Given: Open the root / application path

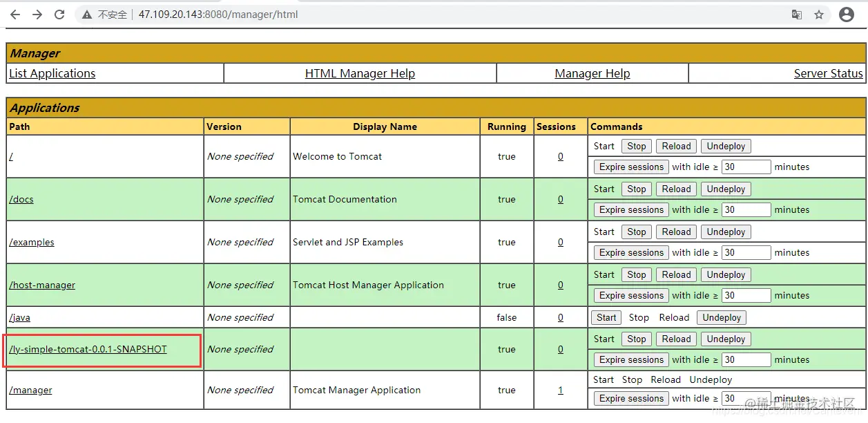Looking at the screenshot, I should [11, 156].
